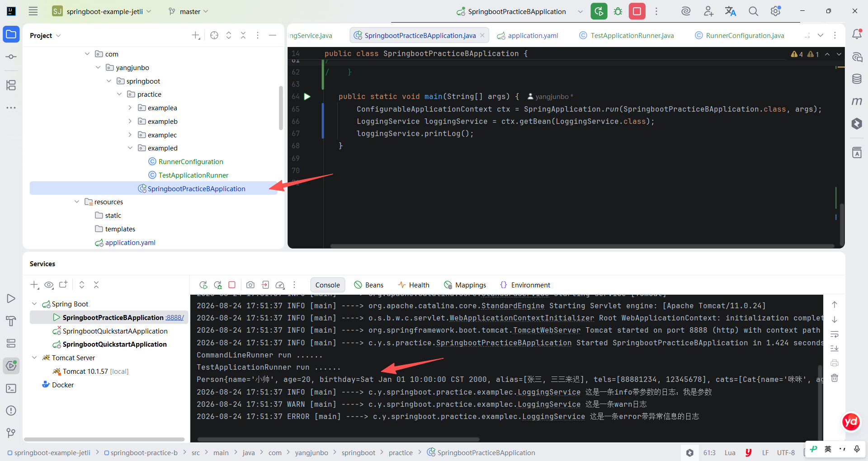Add a new service in Services panel
The image size is (868, 461).
click(x=34, y=285)
